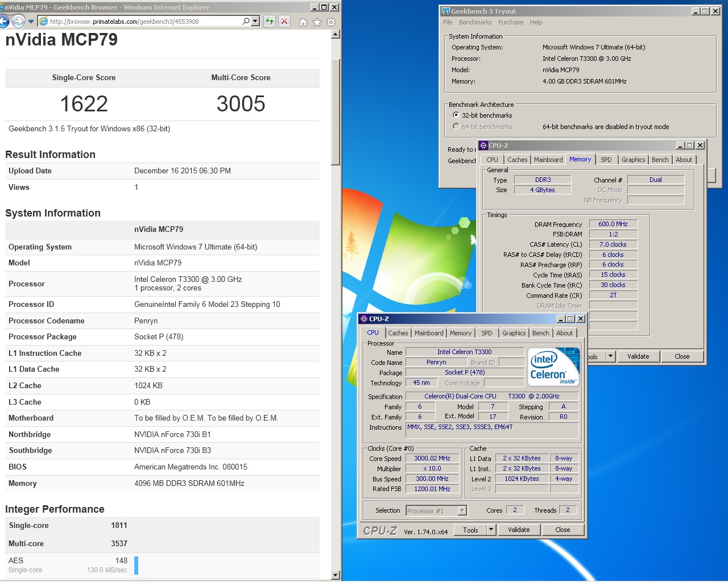Open Tools dropdown arrow in front CPU-Z window
The height and width of the screenshot is (582, 728).
click(491, 530)
